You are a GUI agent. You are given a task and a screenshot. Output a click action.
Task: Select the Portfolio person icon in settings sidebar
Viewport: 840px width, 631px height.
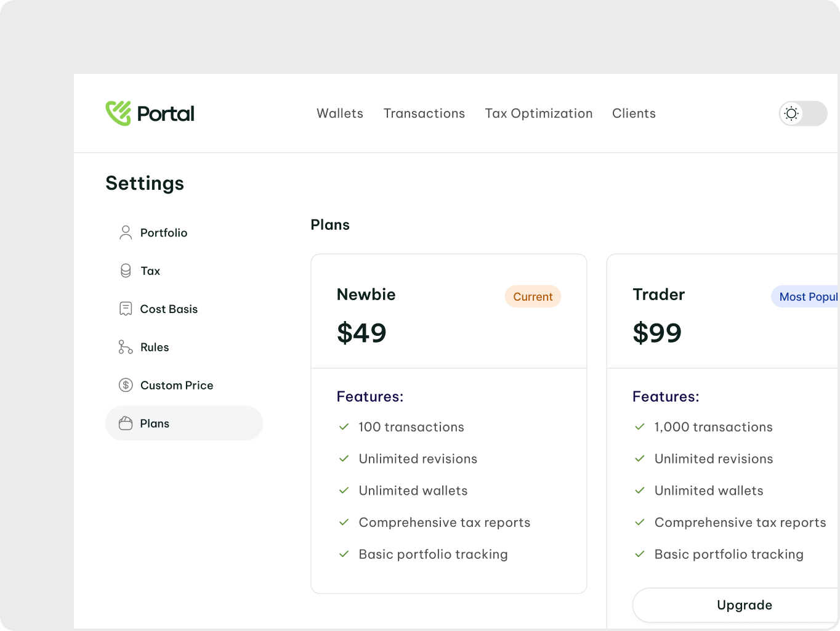[125, 232]
